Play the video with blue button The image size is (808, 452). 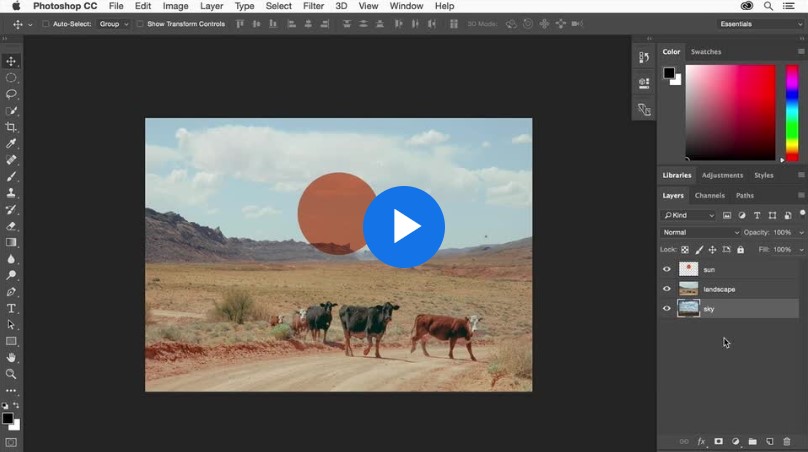404,227
